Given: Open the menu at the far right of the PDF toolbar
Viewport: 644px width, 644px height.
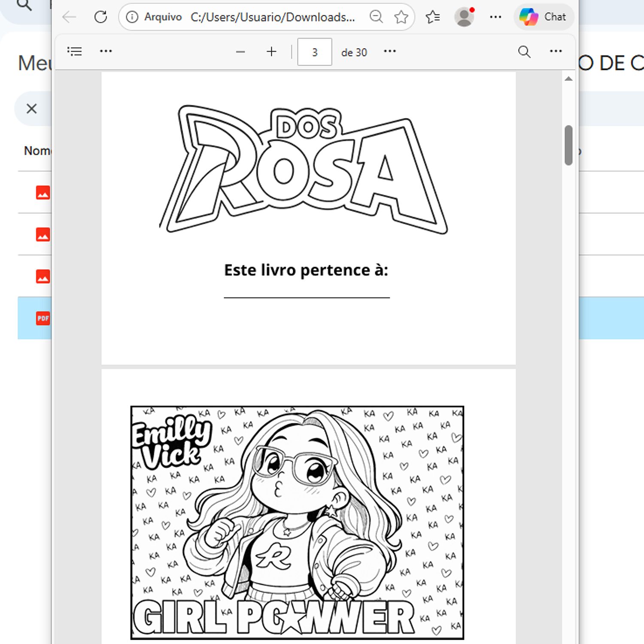Looking at the screenshot, I should click(556, 51).
